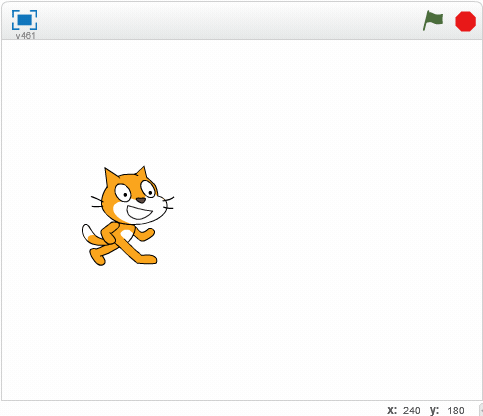Screen dimensions: 483x416
Task: Click the cat's back foot
Action: [x=97, y=257]
